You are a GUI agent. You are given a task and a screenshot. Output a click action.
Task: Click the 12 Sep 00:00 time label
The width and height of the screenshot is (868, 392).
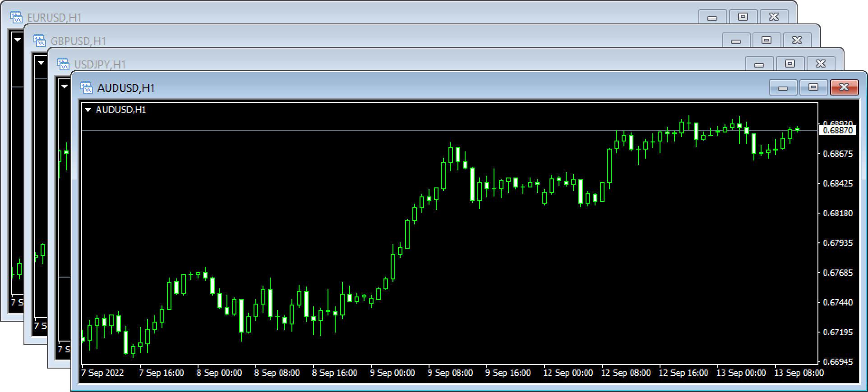(x=568, y=373)
